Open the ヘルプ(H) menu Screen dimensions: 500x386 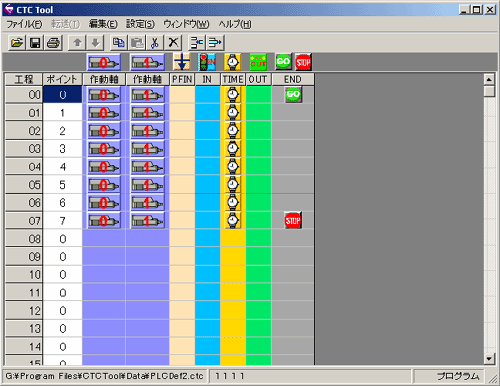[235, 24]
